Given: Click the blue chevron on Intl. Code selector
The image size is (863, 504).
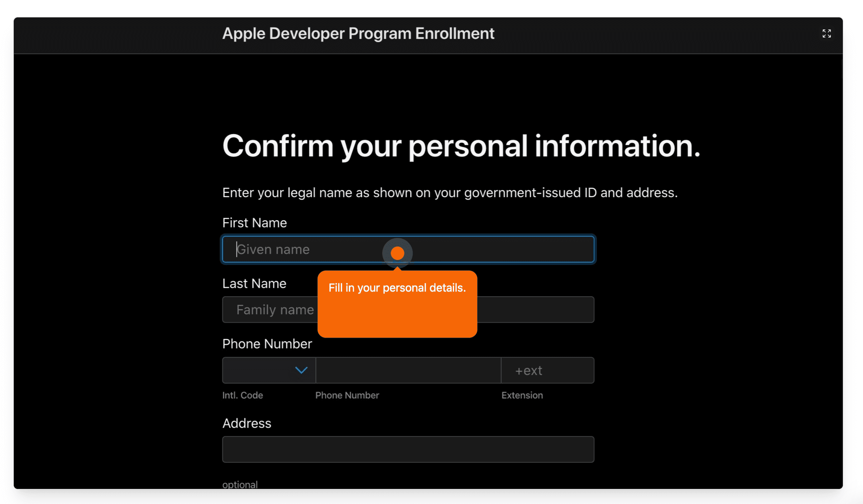Looking at the screenshot, I should point(301,370).
